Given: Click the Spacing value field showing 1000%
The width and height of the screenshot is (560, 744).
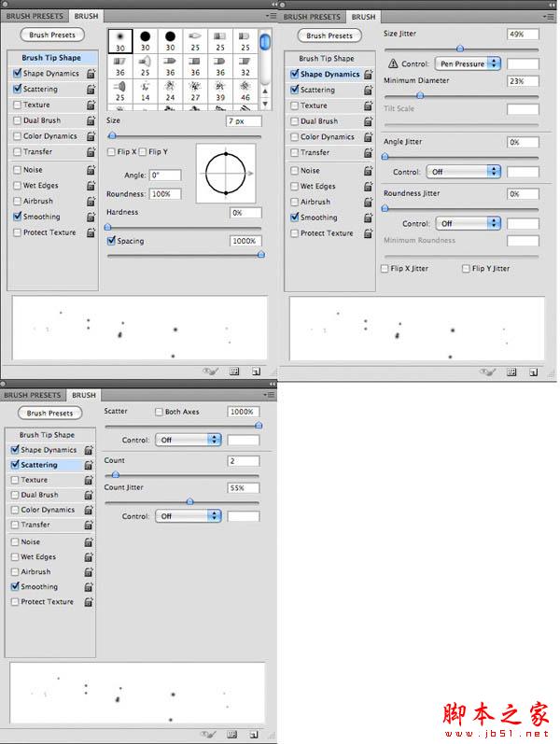Looking at the screenshot, I should pyautogui.click(x=245, y=241).
